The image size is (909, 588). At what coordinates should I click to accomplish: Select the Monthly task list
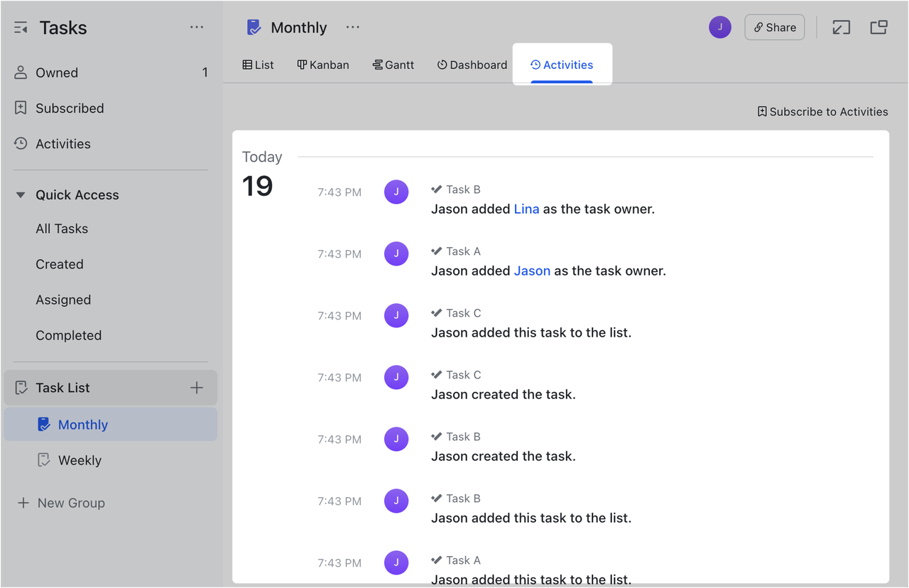(83, 424)
